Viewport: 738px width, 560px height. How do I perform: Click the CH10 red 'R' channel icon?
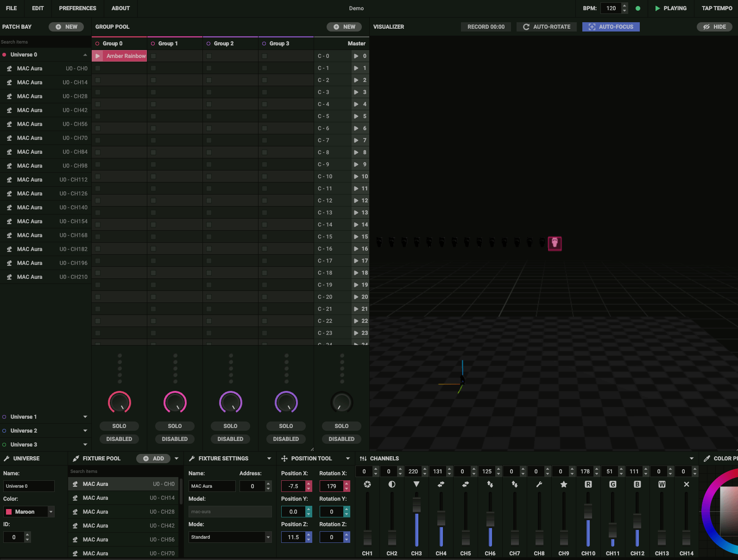(588, 484)
